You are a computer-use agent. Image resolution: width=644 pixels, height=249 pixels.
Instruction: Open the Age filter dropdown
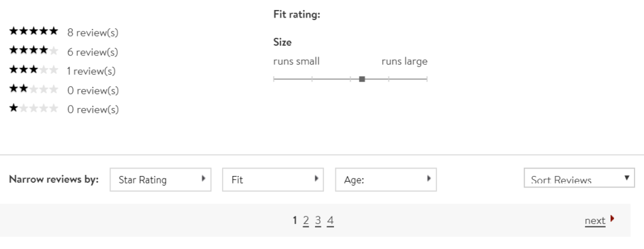(x=386, y=180)
